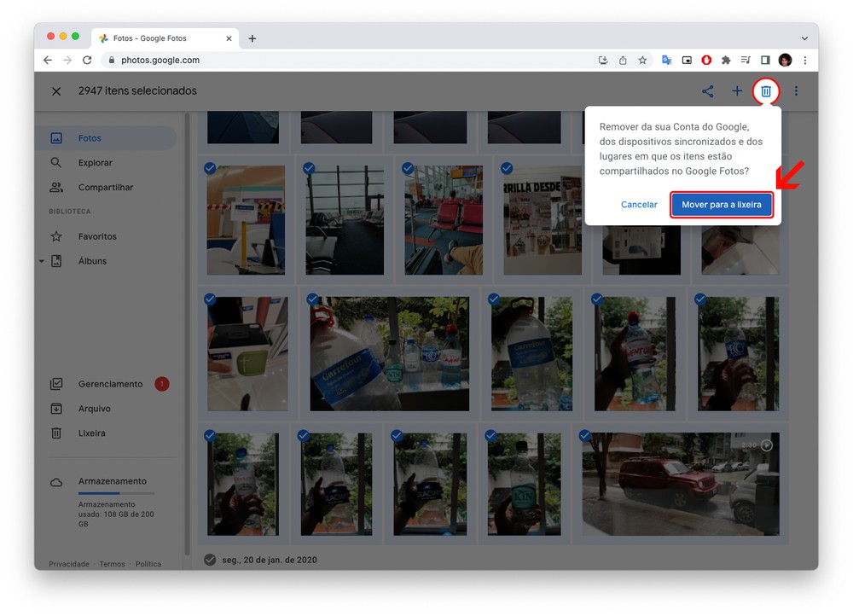Open Lixeira in the sidebar
This screenshot has height=616, width=853.
pos(91,433)
